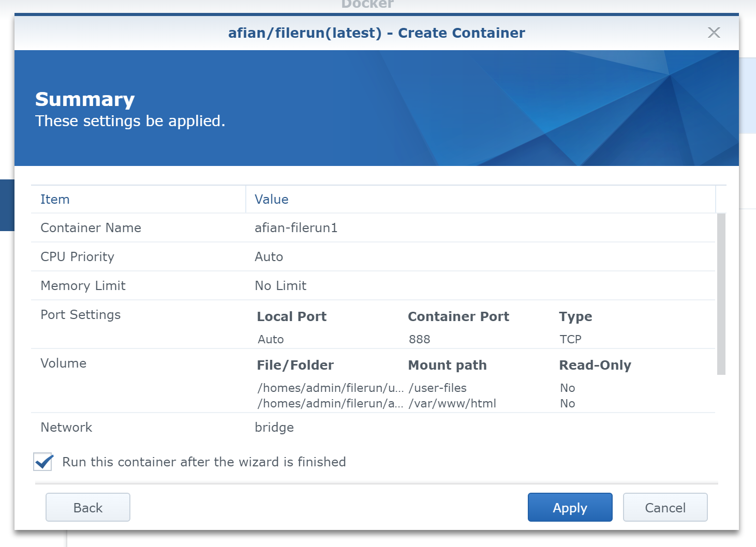
Task: Click the Value column header
Action: (272, 200)
